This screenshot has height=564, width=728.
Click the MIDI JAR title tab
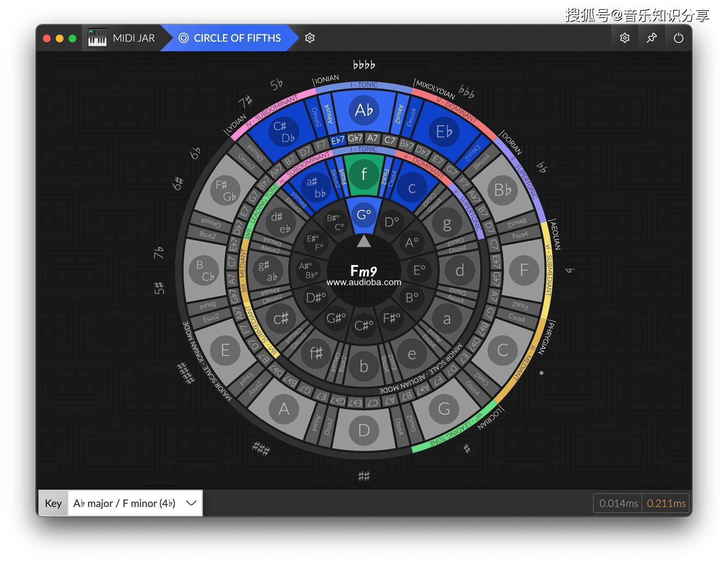[134, 38]
